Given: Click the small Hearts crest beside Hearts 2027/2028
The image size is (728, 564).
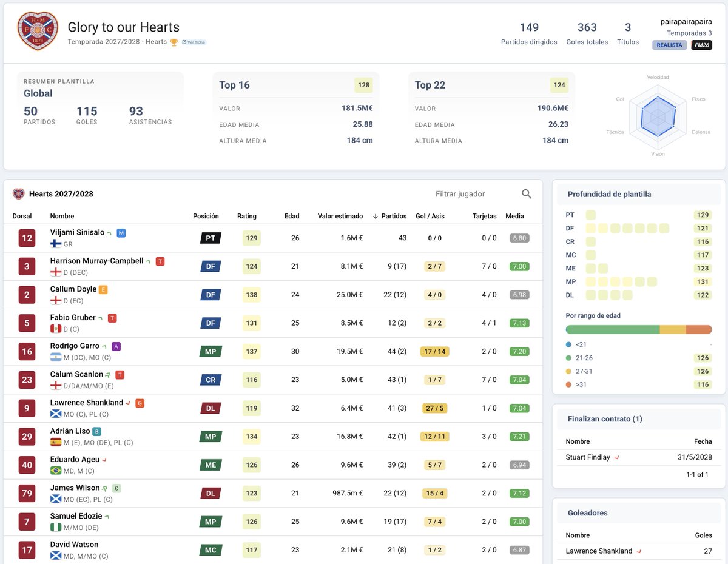Looking at the screenshot, I should point(19,194).
